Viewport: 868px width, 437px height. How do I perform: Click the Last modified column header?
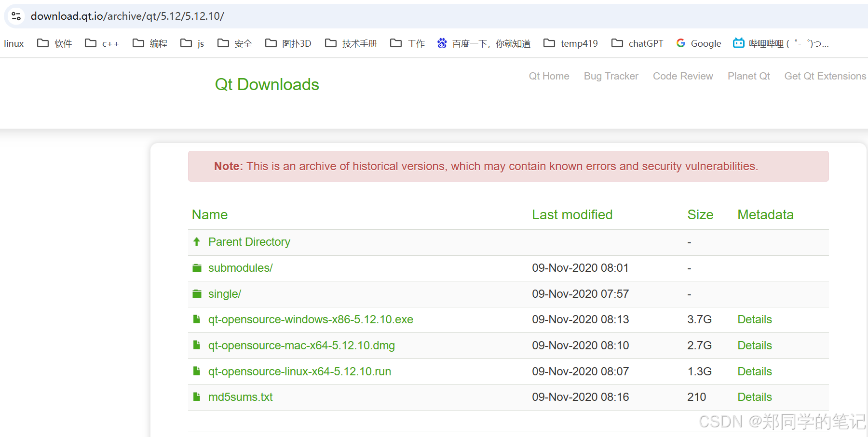572,215
